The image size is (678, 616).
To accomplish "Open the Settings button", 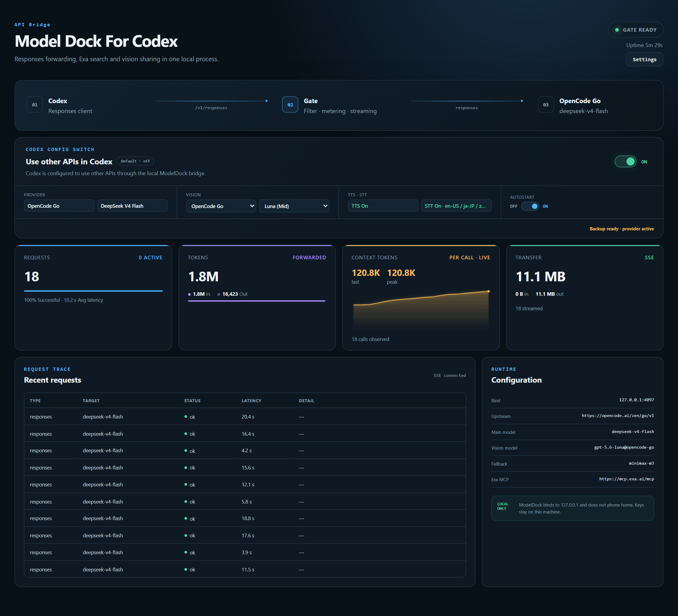I will (644, 59).
